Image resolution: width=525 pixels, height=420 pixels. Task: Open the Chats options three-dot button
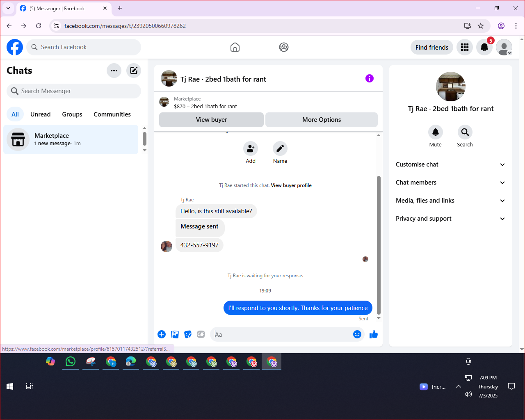pyautogui.click(x=114, y=71)
